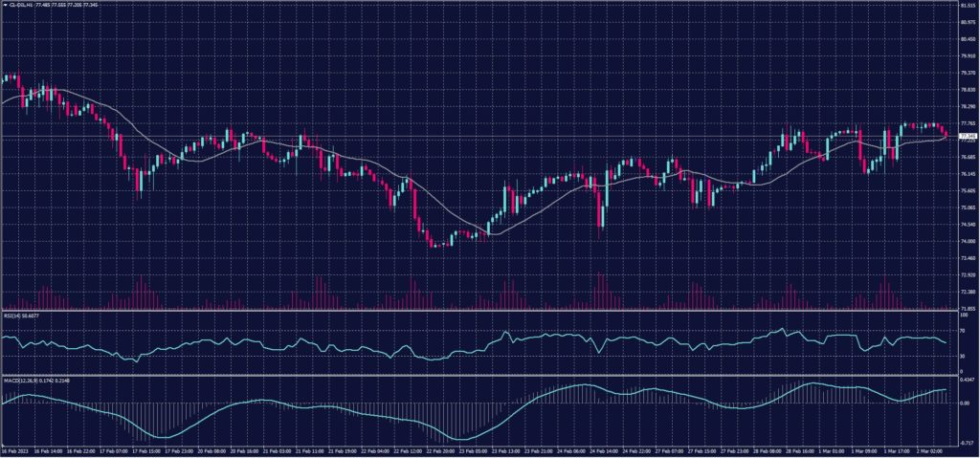This screenshot has height=458, width=980.
Task: Click the first candlestick at chart's left edge
Action: pyautogui.click(x=4, y=77)
